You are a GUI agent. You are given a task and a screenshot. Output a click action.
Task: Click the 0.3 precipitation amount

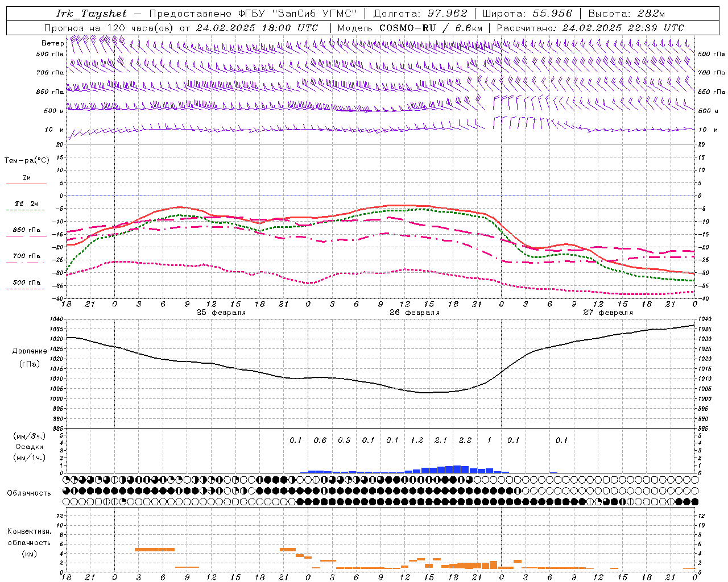pos(344,440)
